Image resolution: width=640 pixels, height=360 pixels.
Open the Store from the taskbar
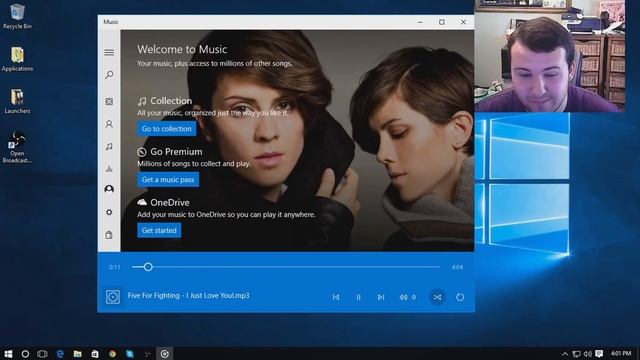pyautogui.click(x=95, y=354)
